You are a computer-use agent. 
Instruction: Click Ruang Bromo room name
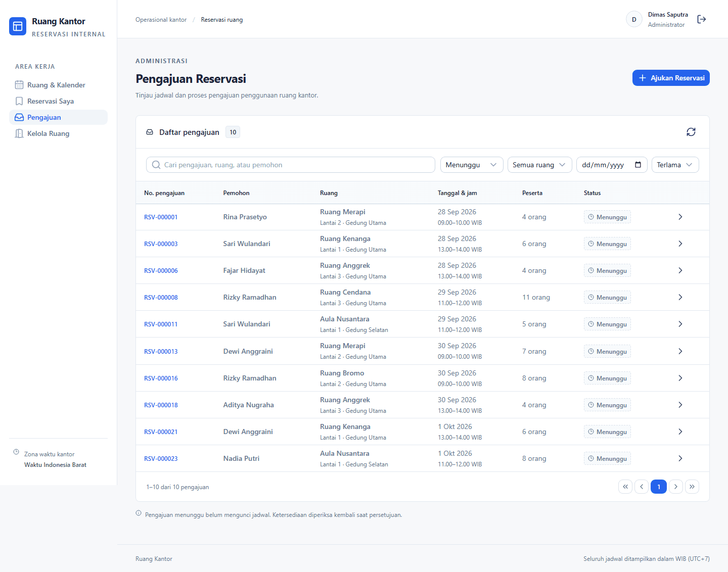[342, 373]
